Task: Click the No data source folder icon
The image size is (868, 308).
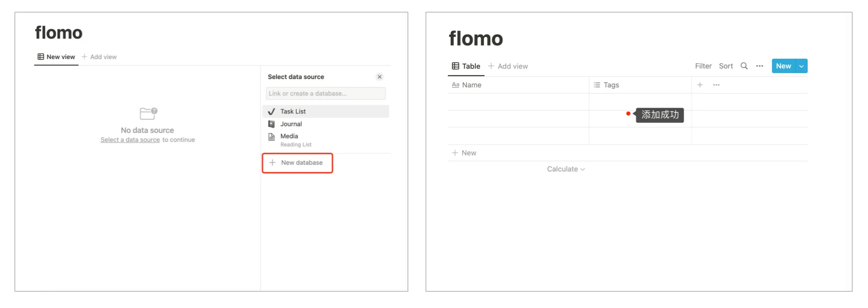Action: [148, 113]
